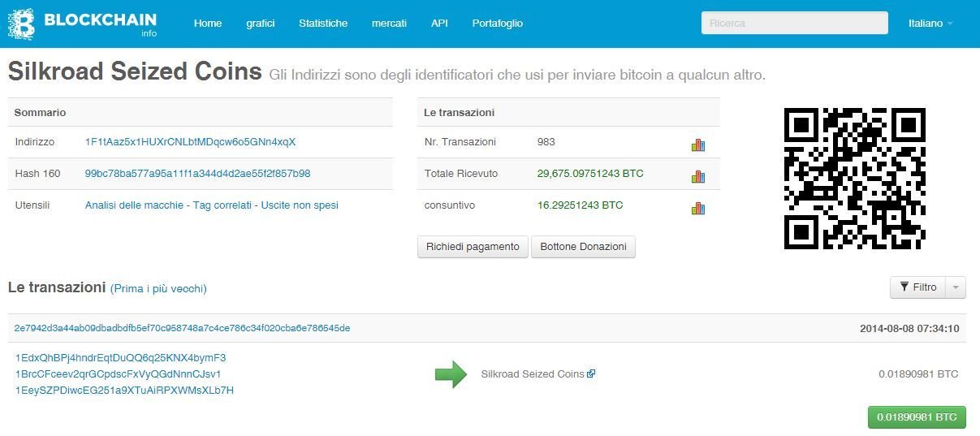Click timestamp 2014-08-08 07:34:10
The height and width of the screenshot is (436, 980).
[909, 329]
